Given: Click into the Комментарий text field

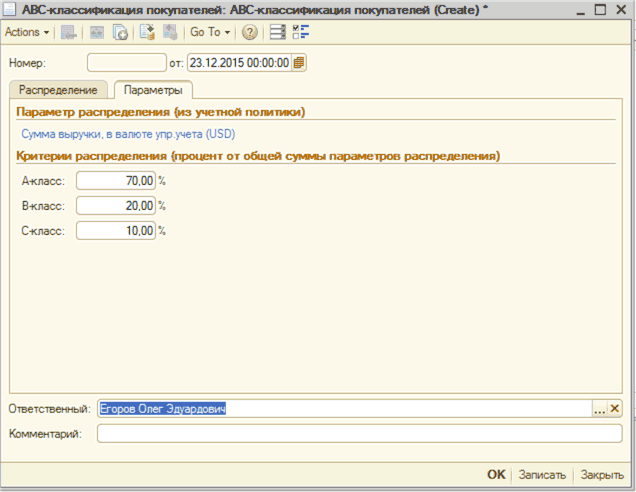Looking at the screenshot, I should 359,434.
